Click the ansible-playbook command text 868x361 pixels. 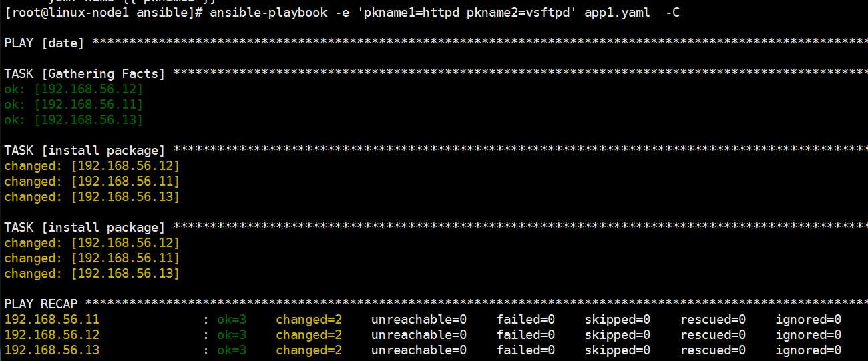pos(269,12)
